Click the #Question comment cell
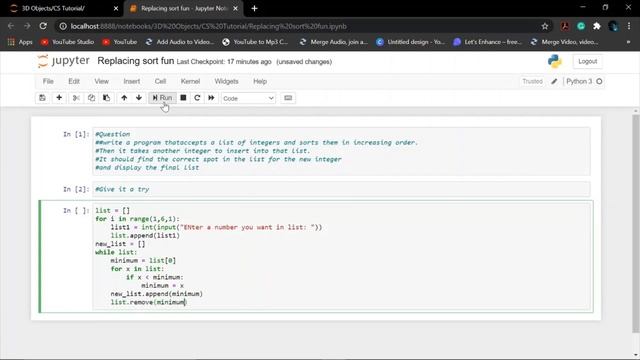 click(x=341, y=151)
